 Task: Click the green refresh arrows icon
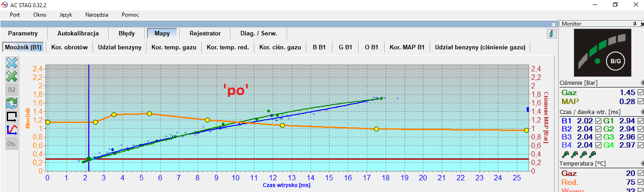11,103
